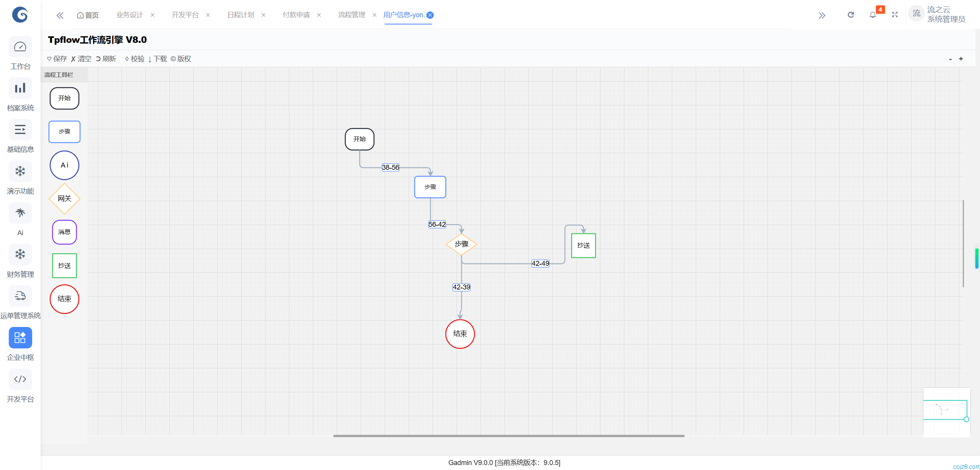This screenshot has width=980, height=470.
Task: Open 企业中枢 sidebar module
Action: 20,338
